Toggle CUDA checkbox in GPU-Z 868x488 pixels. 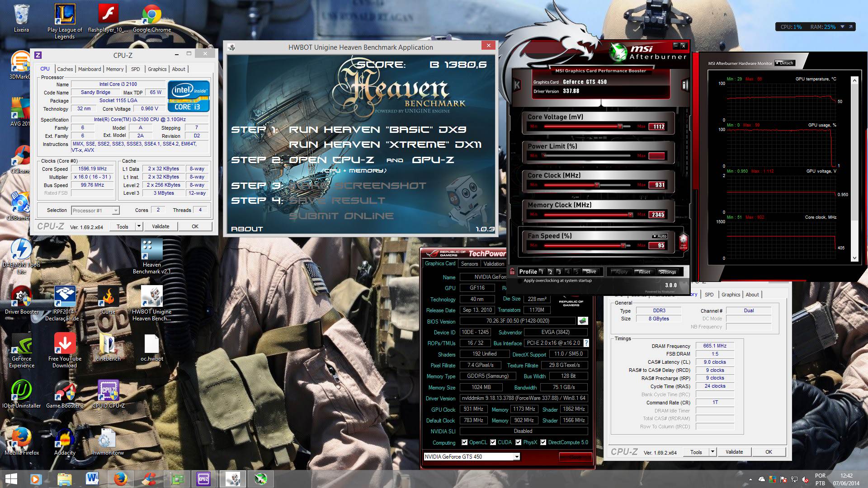493,442
